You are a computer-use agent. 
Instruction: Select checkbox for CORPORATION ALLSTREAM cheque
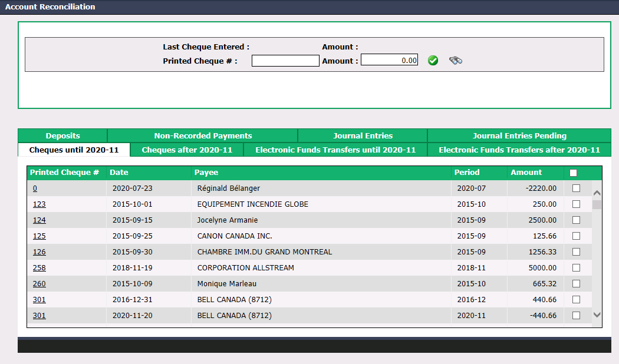577,268
